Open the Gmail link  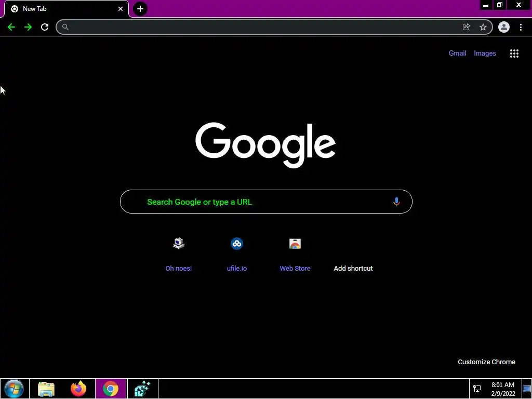(457, 54)
